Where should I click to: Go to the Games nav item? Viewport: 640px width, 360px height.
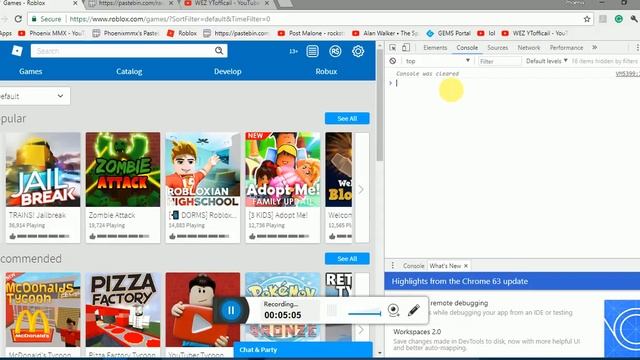click(x=31, y=71)
